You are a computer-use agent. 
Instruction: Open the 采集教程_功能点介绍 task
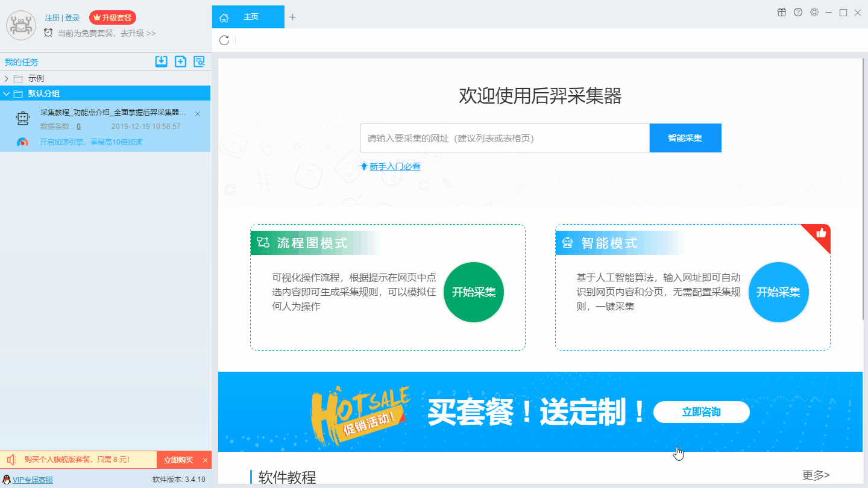pos(113,113)
